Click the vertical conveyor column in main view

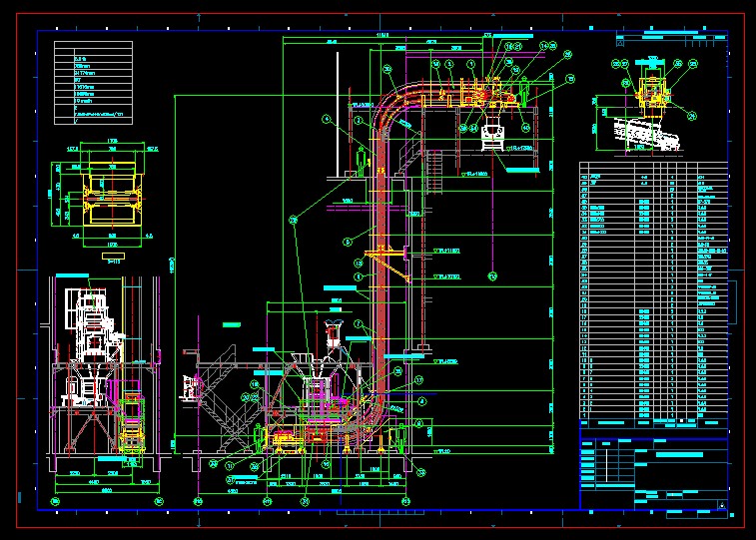point(381,250)
